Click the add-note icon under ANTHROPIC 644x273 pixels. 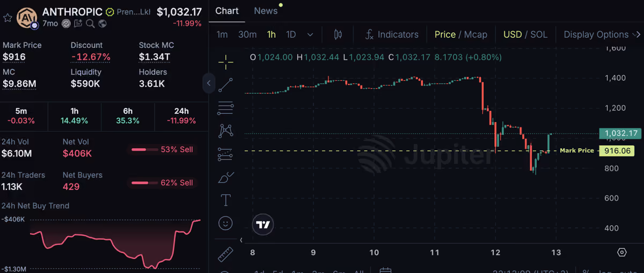(78, 24)
